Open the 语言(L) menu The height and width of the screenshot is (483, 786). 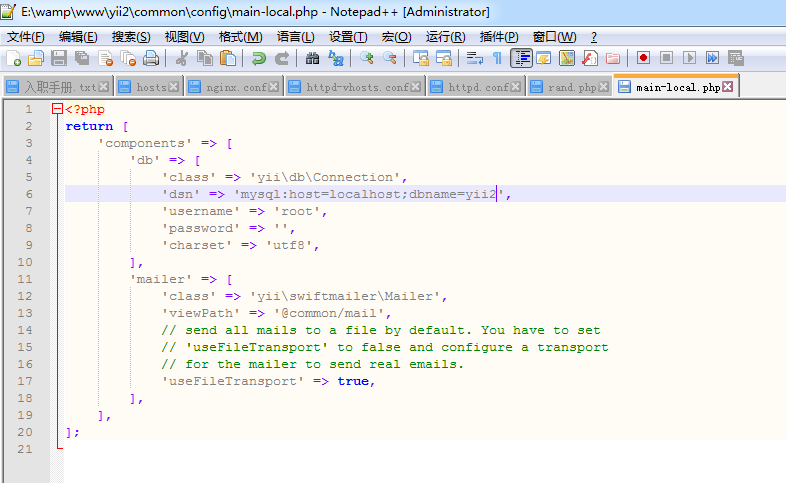click(x=296, y=37)
